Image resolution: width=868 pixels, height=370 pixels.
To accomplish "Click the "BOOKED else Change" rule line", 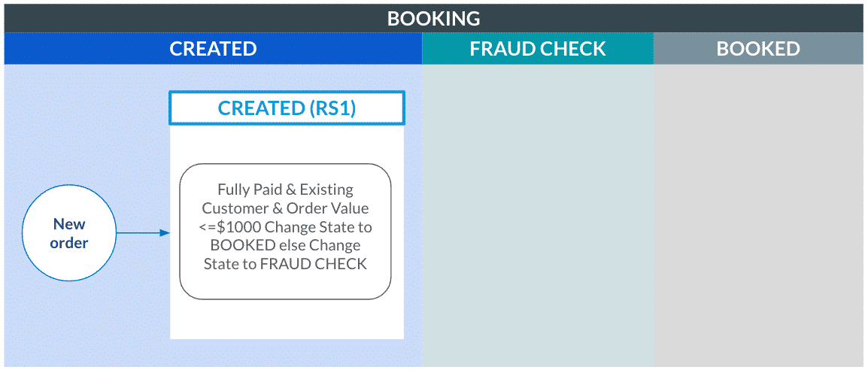I will coord(285,245).
